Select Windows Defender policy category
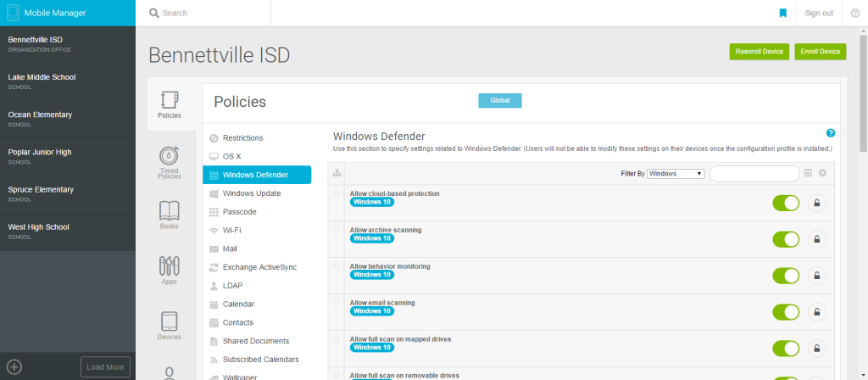Image resolution: width=868 pixels, height=380 pixels. pyautogui.click(x=257, y=175)
